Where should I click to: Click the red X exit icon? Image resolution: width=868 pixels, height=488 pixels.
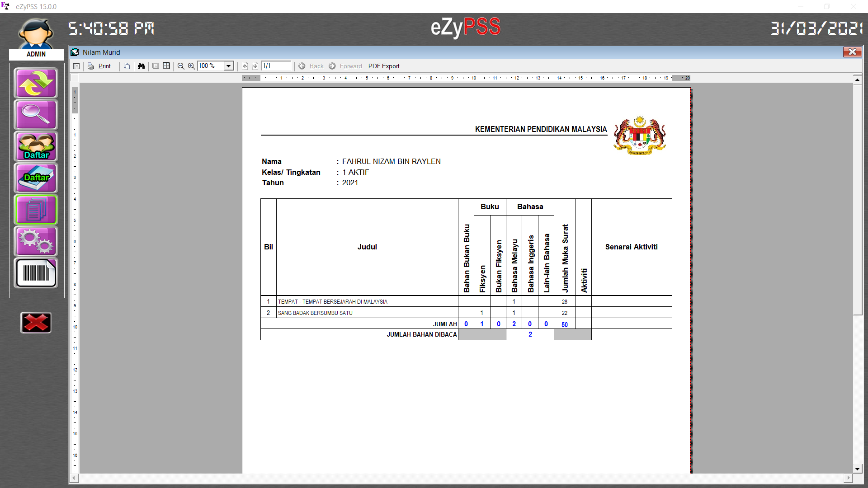(36, 323)
